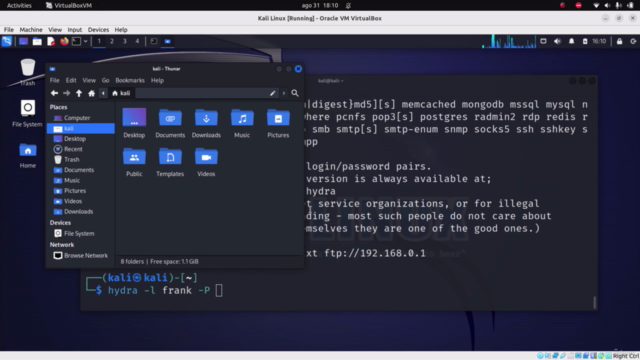640x360 pixels.
Task: Open Thunar Go menu
Action: [x=105, y=80]
